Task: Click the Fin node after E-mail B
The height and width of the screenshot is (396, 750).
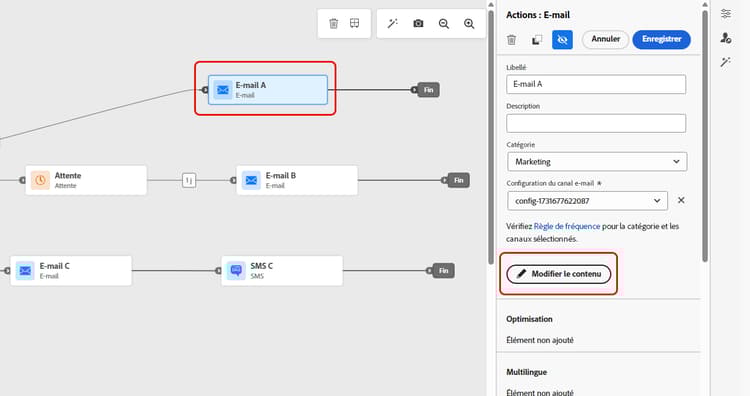Action: tap(458, 180)
